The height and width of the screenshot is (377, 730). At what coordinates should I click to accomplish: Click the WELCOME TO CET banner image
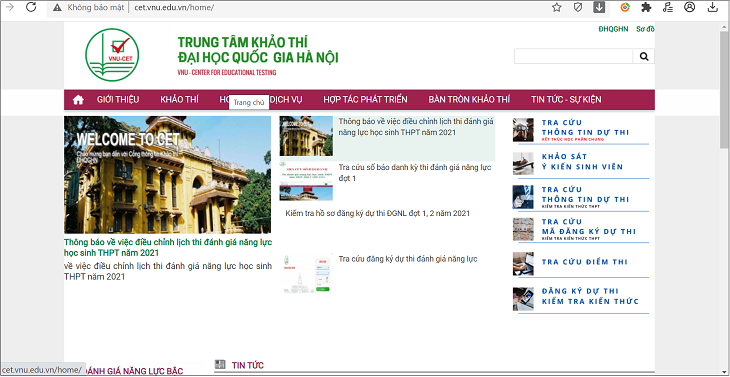click(168, 175)
